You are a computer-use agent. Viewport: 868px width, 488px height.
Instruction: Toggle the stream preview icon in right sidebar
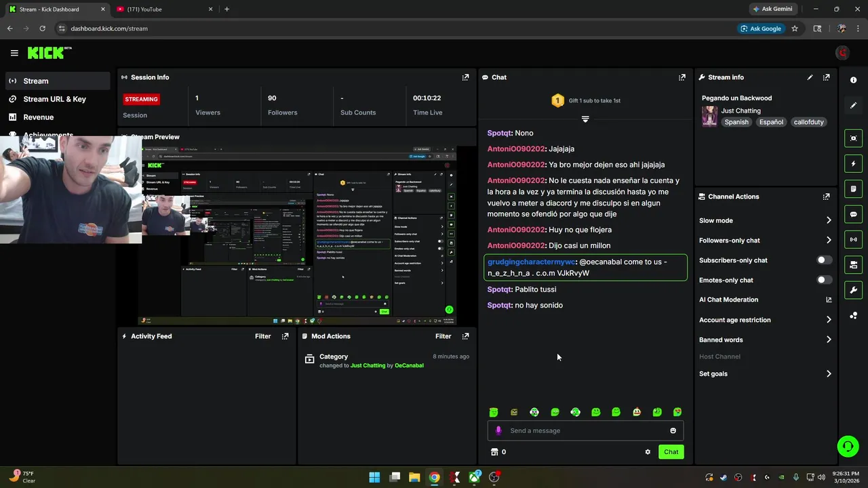pos(853,138)
